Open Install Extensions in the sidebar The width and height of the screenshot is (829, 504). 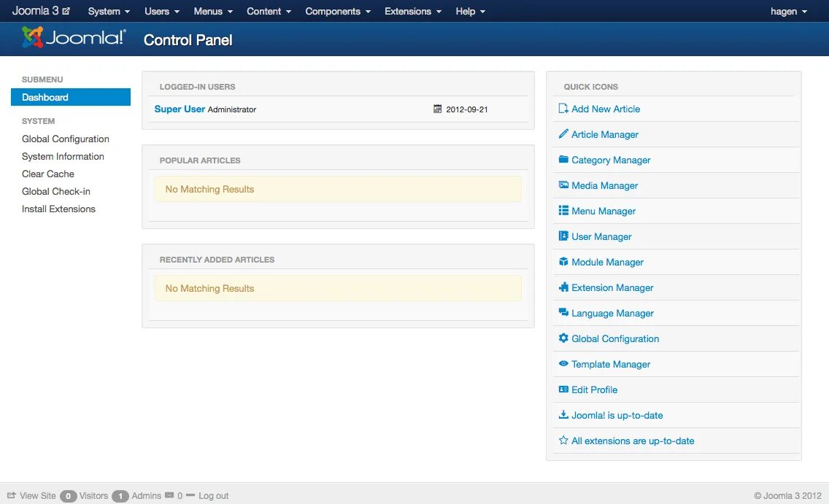click(58, 209)
